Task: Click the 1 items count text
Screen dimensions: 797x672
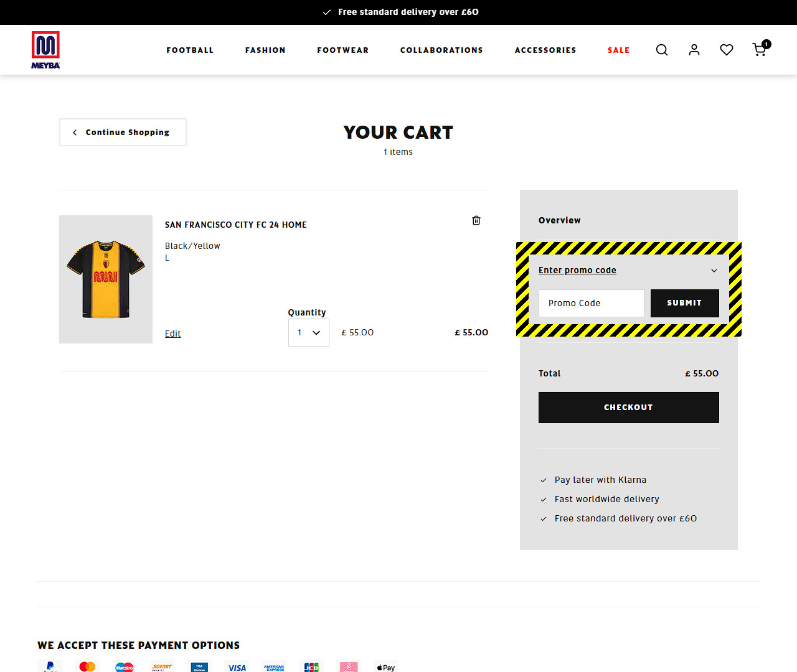Action: [398, 152]
